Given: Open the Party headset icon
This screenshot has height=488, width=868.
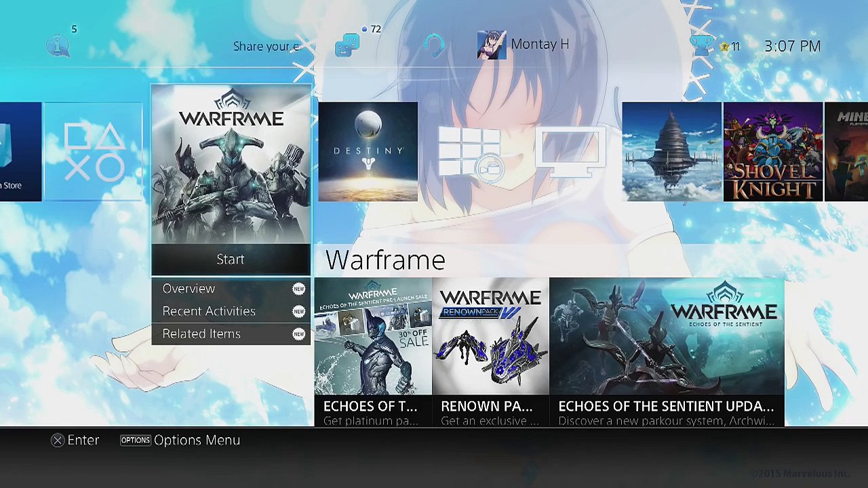Looking at the screenshot, I should coord(434,46).
